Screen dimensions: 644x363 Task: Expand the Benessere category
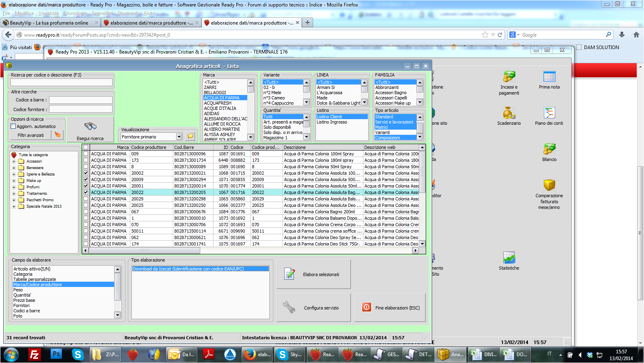tap(14, 168)
